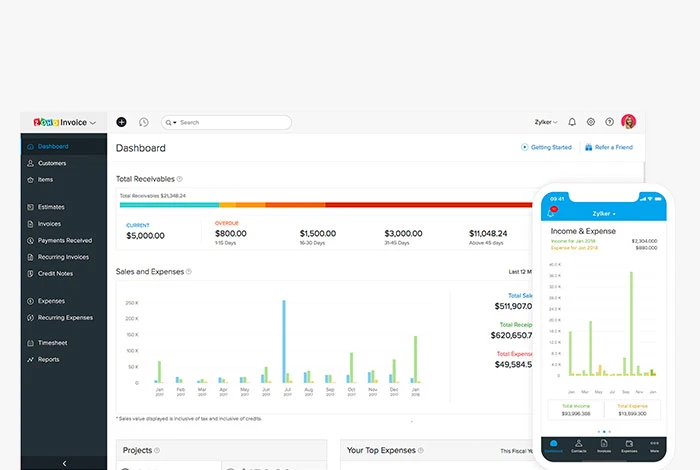The width and height of the screenshot is (700, 470).
Task: Open settings gear icon
Action: click(591, 122)
